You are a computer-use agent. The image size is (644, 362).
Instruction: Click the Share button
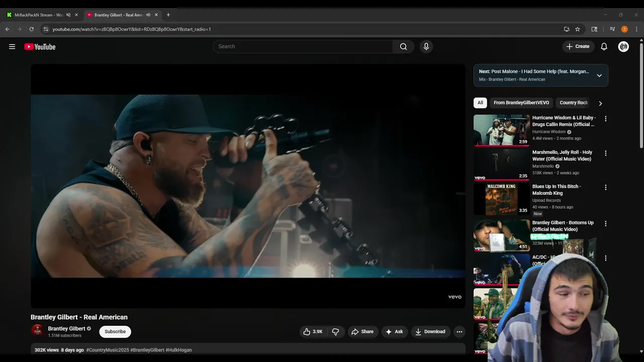coord(362,332)
